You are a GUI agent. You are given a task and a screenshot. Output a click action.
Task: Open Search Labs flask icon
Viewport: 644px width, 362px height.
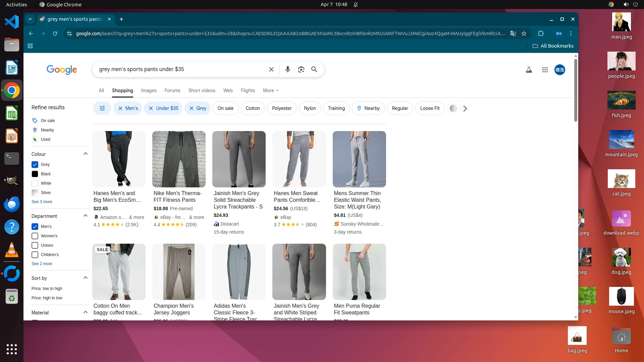pyautogui.click(x=529, y=70)
